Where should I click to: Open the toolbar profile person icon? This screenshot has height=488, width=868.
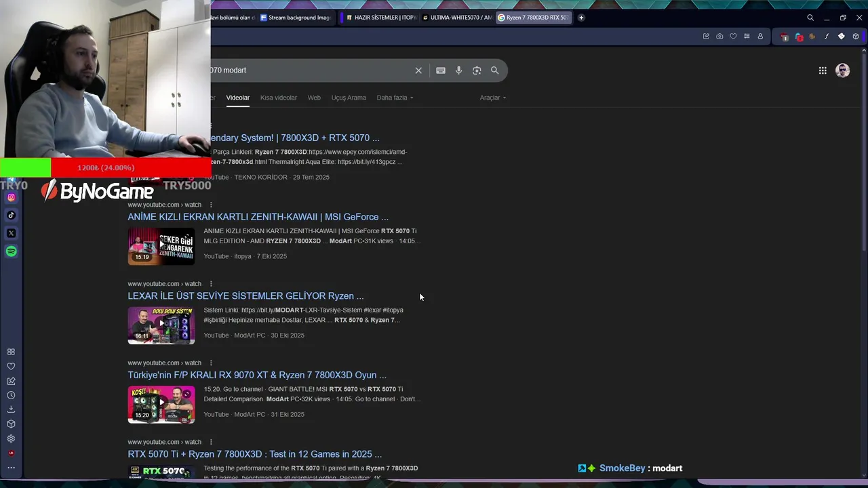point(760,37)
